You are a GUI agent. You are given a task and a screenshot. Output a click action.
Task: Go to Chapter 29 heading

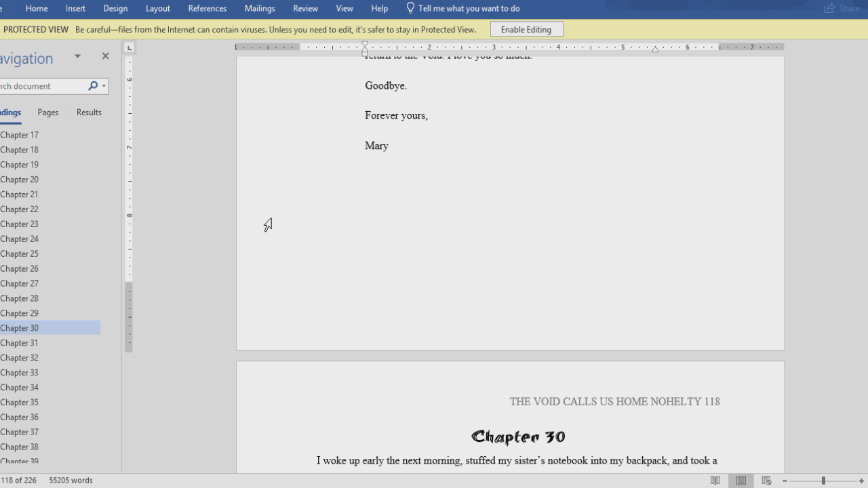(x=19, y=313)
